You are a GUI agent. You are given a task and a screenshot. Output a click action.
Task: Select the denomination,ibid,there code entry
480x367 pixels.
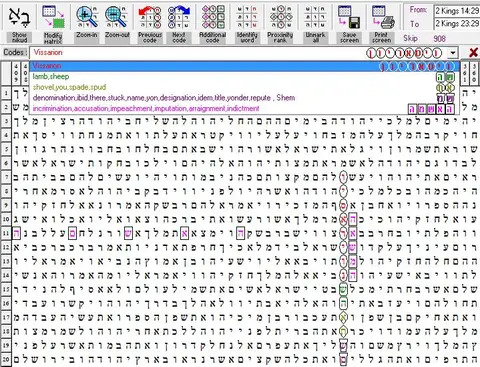coord(245,98)
